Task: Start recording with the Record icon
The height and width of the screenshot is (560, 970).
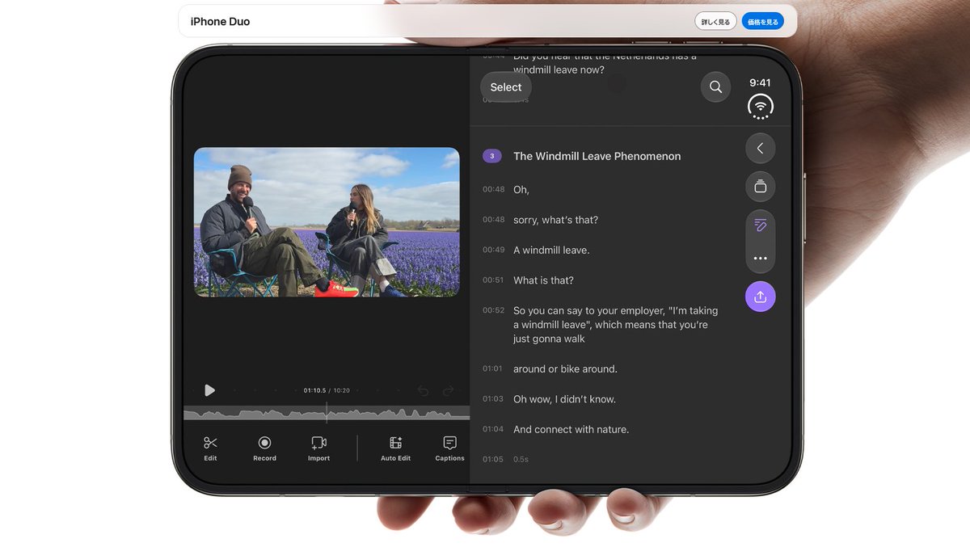Action: pyautogui.click(x=264, y=448)
